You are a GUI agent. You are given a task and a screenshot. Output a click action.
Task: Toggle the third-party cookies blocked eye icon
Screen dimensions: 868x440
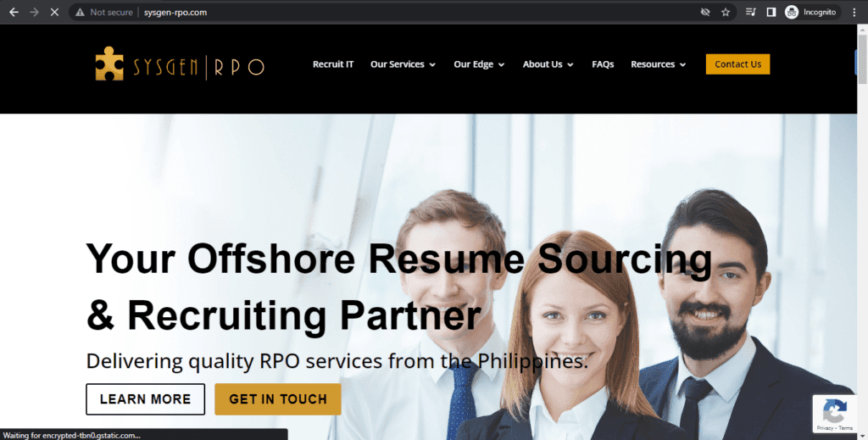coord(704,12)
